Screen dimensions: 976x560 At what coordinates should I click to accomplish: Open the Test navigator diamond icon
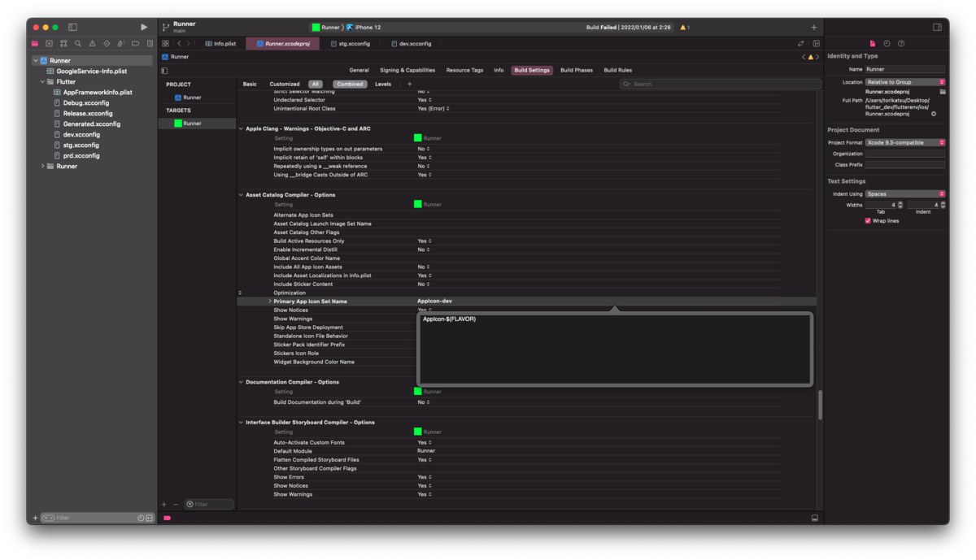click(x=107, y=43)
